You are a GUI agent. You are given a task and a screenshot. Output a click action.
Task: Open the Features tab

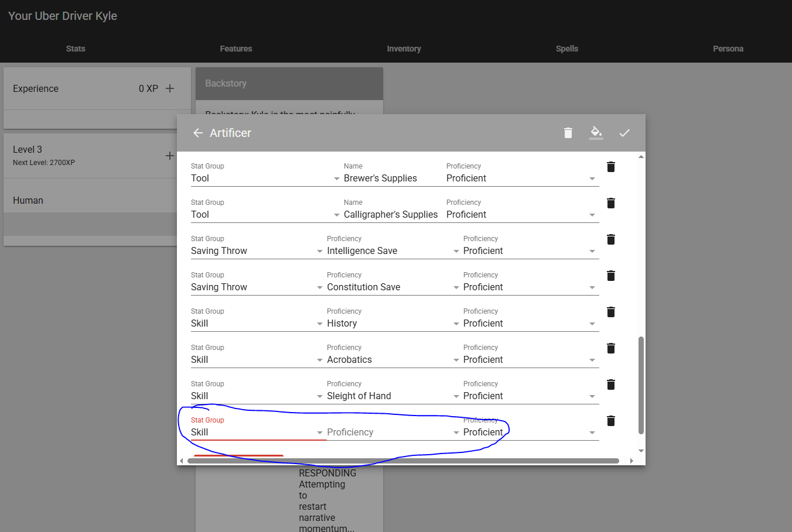tap(236, 49)
